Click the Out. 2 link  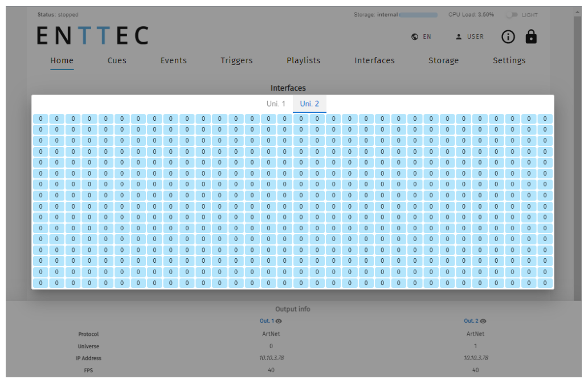click(471, 321)
